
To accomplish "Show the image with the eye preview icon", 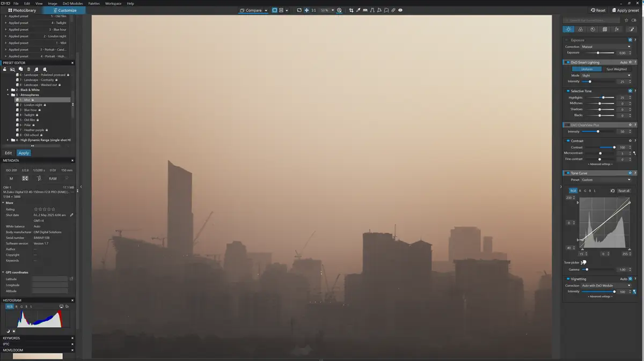I will pos(400,10).
